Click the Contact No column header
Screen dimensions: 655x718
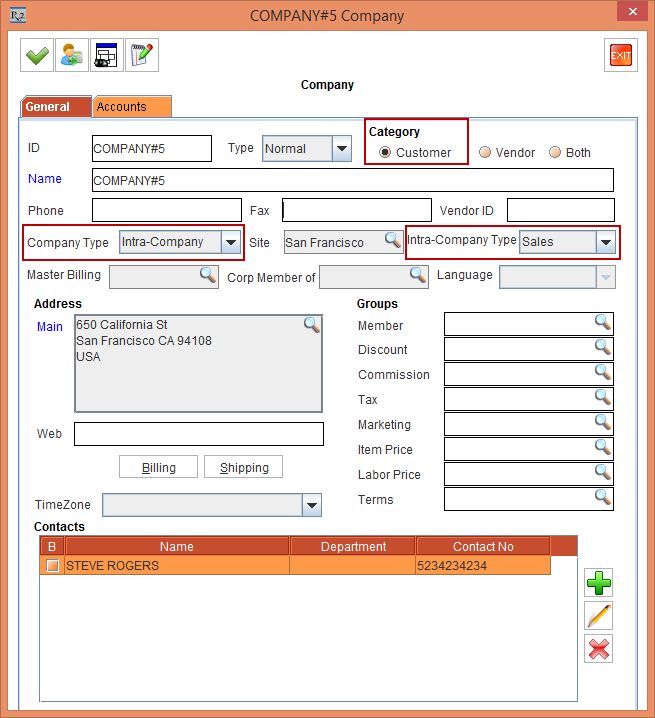[x=483, y=546]
